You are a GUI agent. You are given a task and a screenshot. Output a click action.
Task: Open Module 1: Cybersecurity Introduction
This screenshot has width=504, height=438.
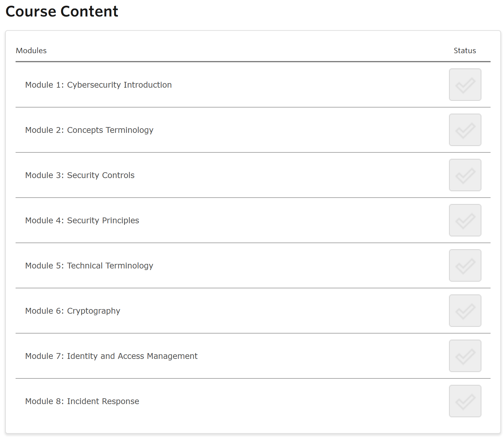click(98, 85)
